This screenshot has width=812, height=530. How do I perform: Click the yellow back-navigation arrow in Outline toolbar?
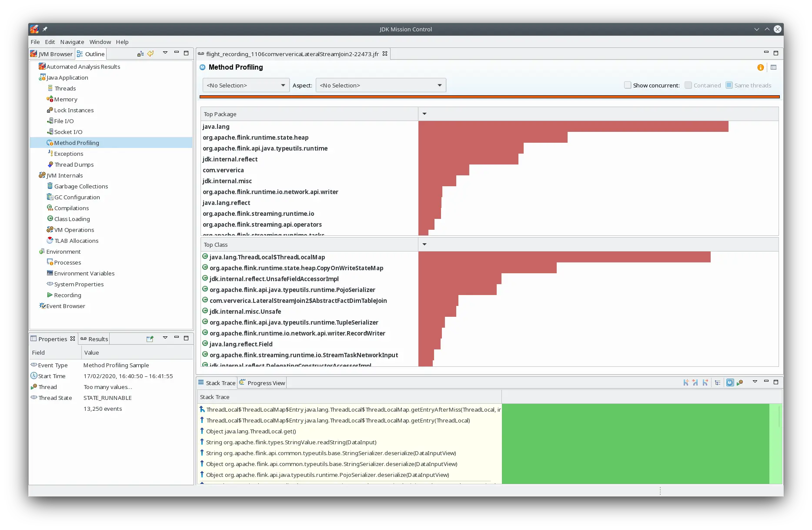click(x=150, y=53)
